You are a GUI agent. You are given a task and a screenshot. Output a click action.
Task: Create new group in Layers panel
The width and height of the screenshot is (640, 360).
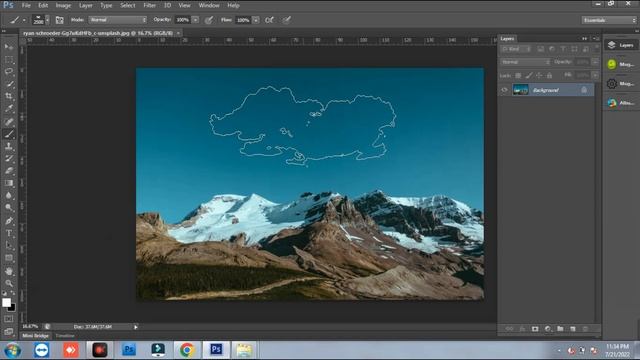[560, 329]
